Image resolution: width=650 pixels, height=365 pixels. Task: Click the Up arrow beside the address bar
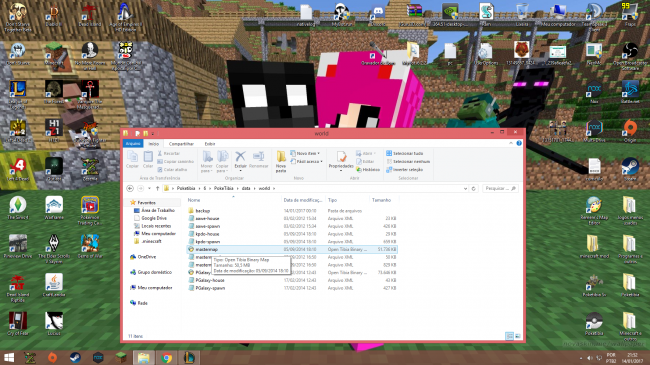[x=157, y=188]
